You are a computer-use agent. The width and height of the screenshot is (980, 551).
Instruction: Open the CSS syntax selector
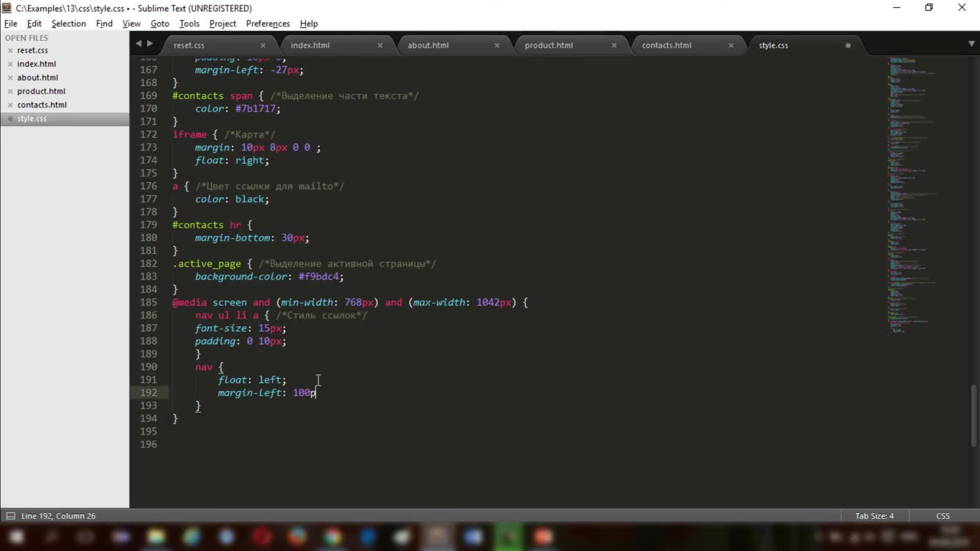[x=943, y=516]
